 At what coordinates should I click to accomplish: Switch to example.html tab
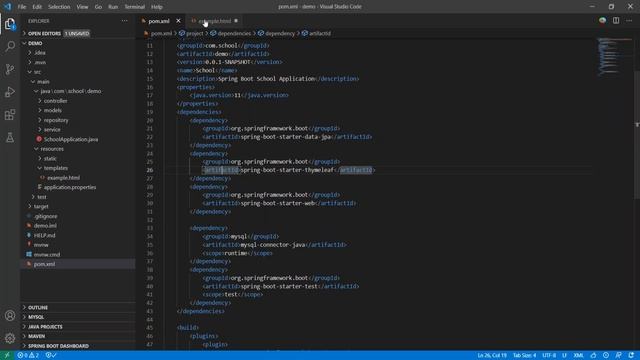(x=214, y=21)
